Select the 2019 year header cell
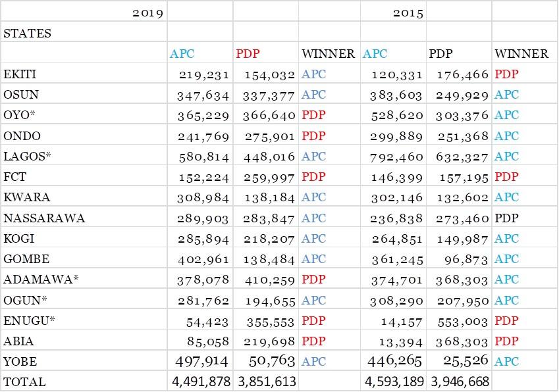 (x=147, y=12)
